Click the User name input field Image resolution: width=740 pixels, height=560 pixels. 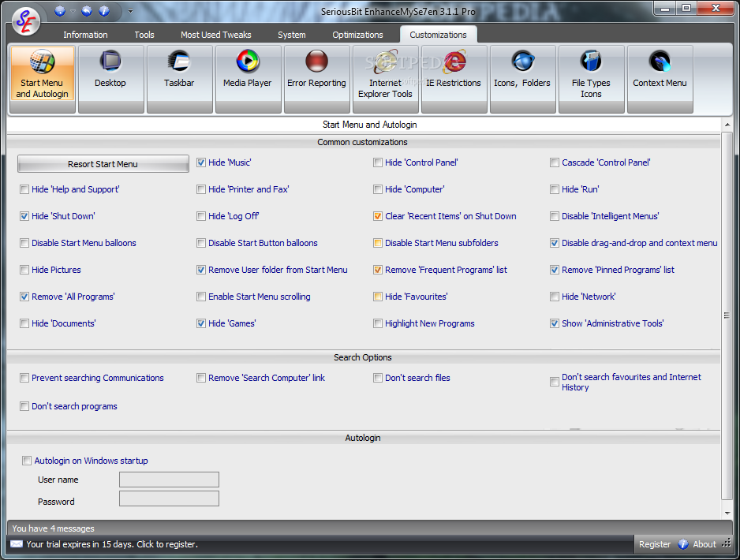tap(169, 480)
